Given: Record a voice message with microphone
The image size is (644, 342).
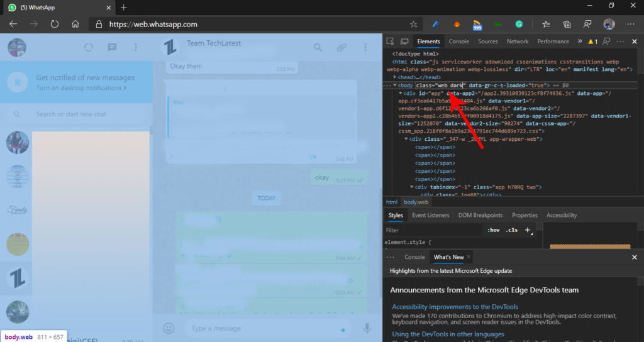Looking at the screenshot, I should coord(367,328).
